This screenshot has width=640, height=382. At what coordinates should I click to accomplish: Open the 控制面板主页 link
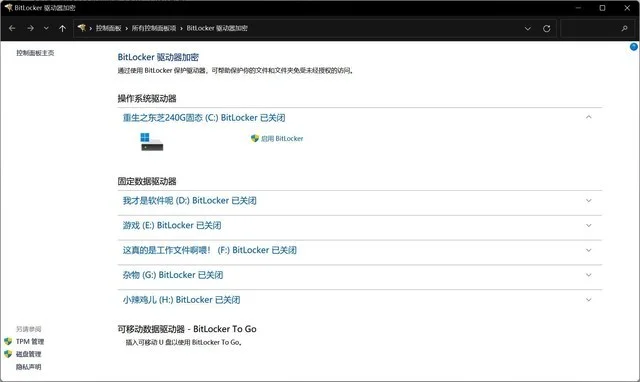point(35,53)
